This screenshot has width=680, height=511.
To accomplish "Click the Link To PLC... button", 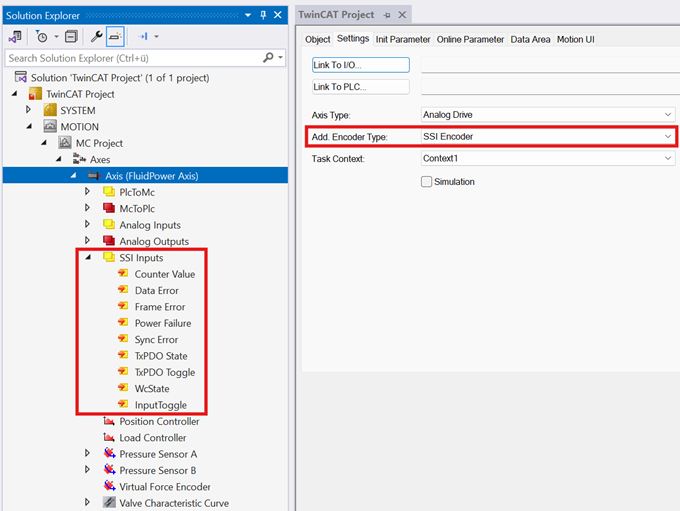I will click(360, 87).
